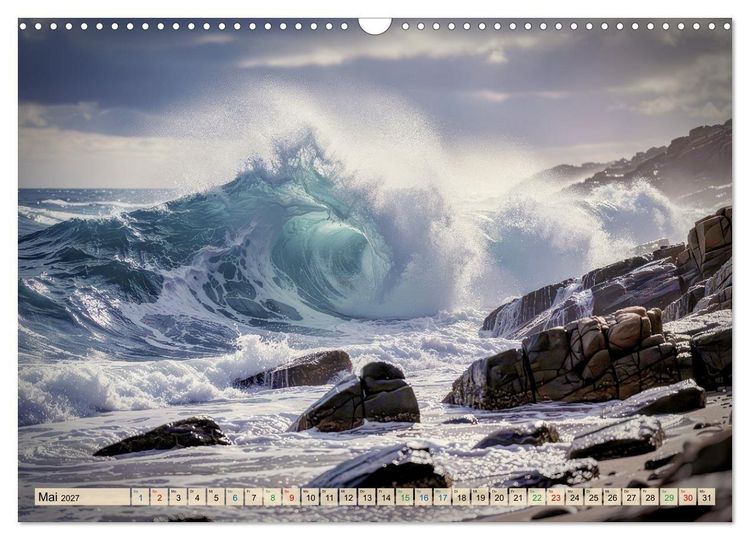The height and width of the screenshot is (540, 750).
Task: Select the red date 23
Action: pyautogui.click(x=556, y=497)
